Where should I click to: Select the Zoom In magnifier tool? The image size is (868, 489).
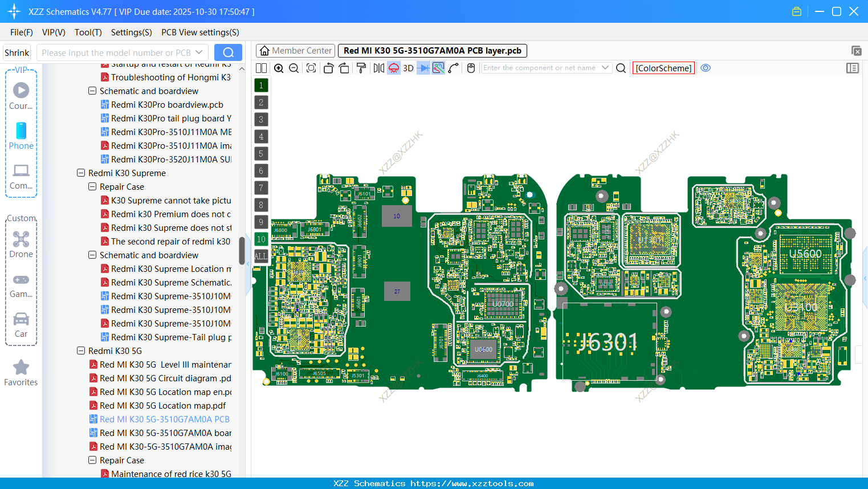pos(279,68)
